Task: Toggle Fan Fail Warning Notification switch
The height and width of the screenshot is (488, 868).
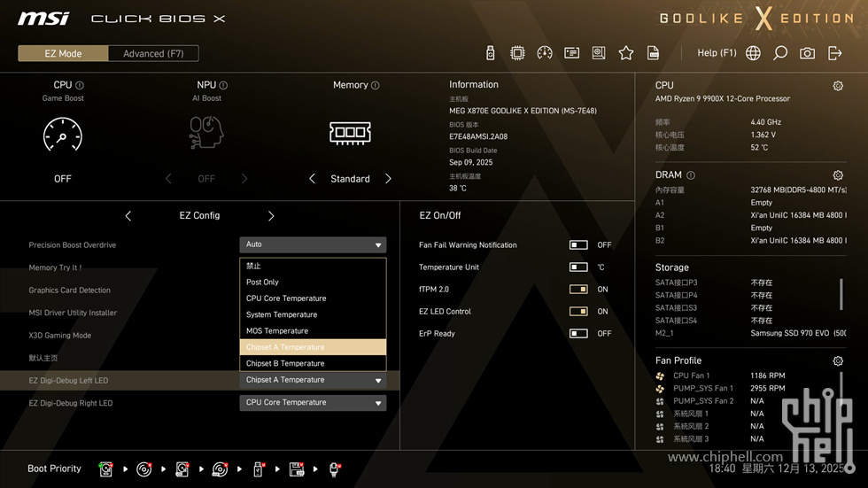Action: 578,245
